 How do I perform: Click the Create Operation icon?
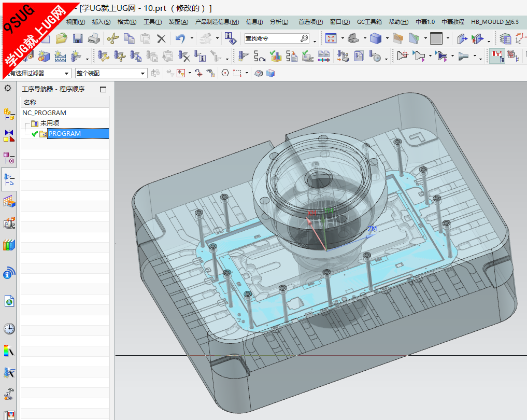pyautogui.click(x=76, y=56)
